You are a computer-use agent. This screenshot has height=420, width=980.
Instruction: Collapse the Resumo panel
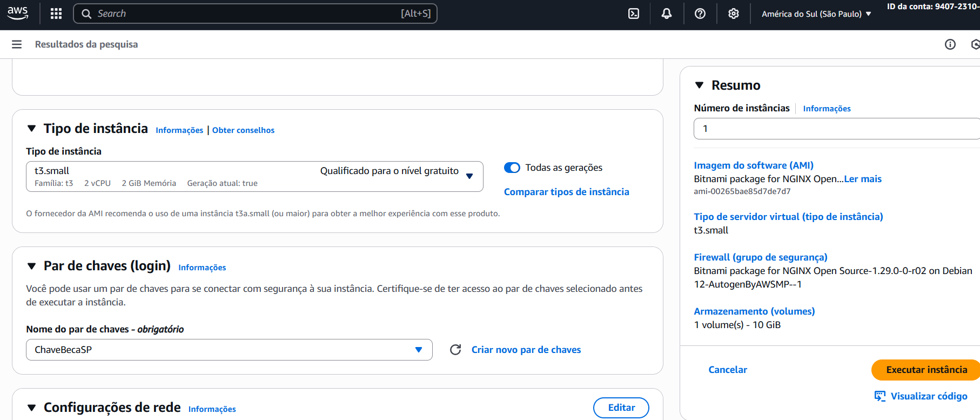700,85
